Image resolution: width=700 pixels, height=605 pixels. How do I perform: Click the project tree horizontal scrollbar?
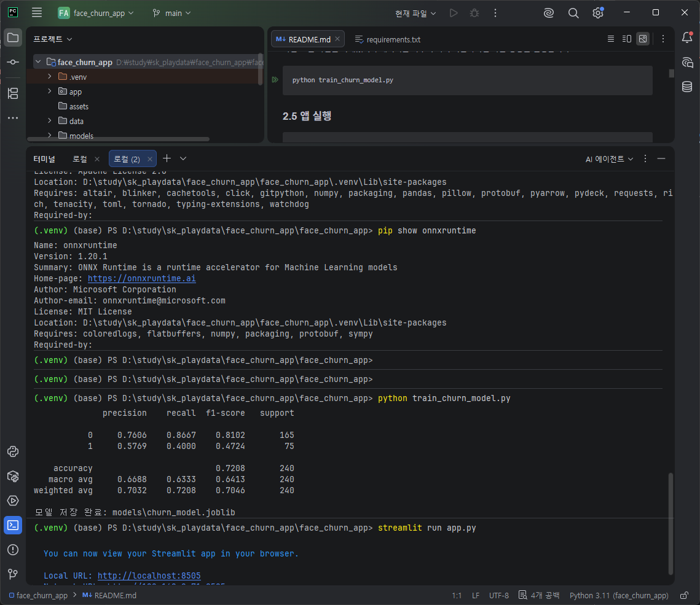pyautogui.click(x=118, y=139)
